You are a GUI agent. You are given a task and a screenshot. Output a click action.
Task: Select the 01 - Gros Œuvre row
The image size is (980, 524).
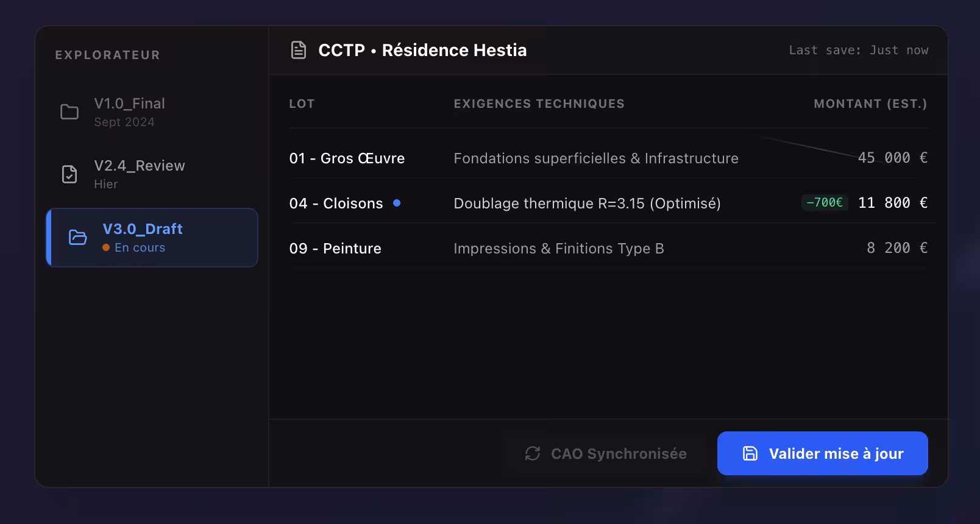tap(608, 158)
